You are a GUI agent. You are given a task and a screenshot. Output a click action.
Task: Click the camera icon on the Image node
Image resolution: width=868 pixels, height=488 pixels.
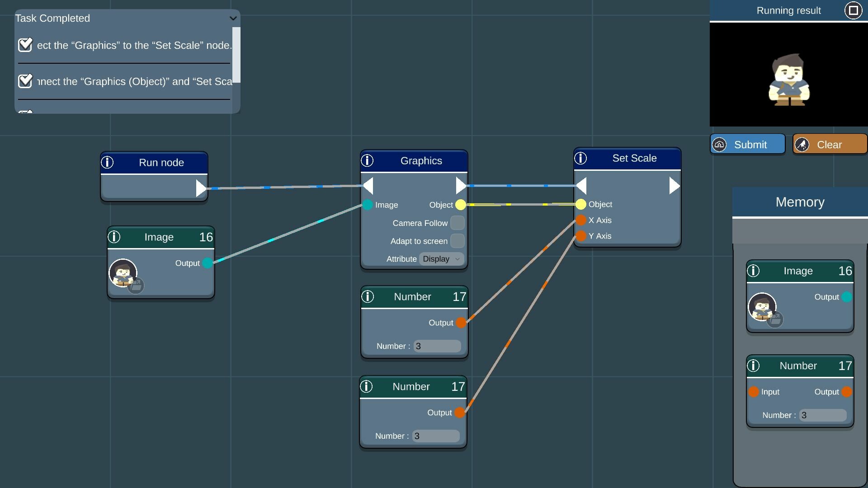136,286
